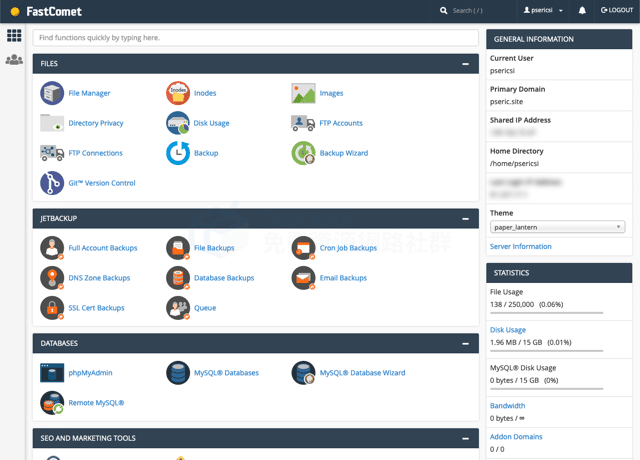The width and height of the screenshot is (640, 460).
Task: Open the Bandwidth statistics link
Action: (507, 406)
